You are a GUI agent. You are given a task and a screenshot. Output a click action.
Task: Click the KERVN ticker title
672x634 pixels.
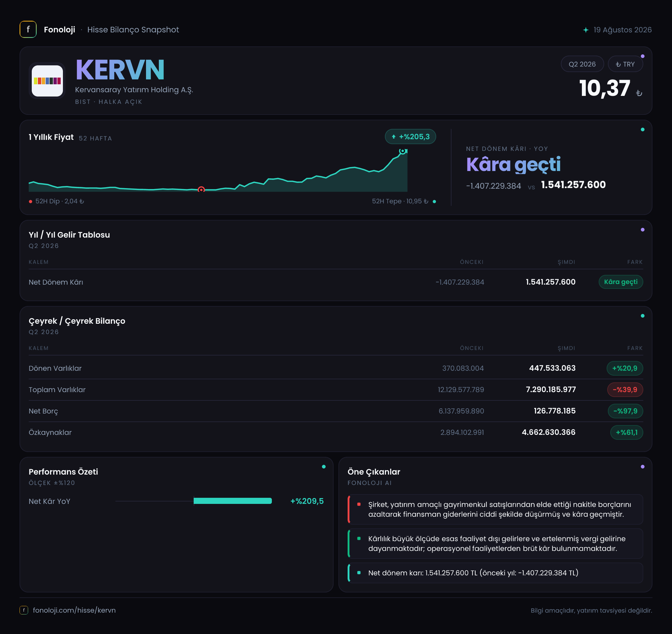(x=120, y=70)
